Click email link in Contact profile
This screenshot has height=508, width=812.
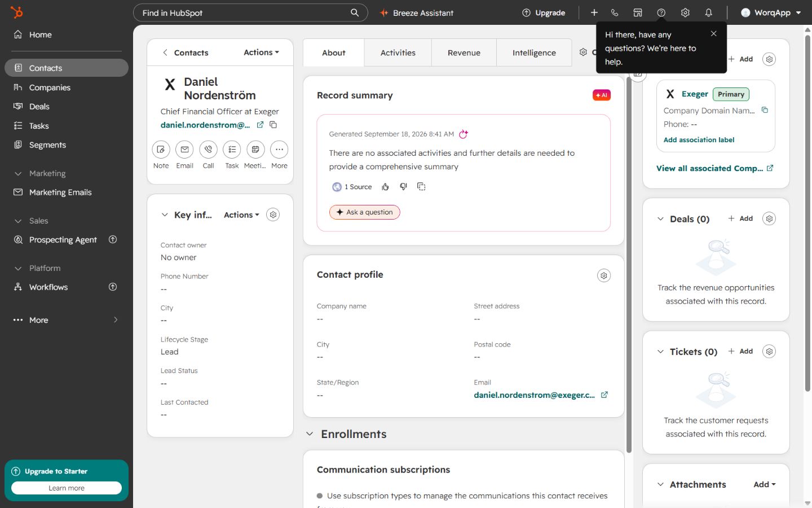click(534, 395)
